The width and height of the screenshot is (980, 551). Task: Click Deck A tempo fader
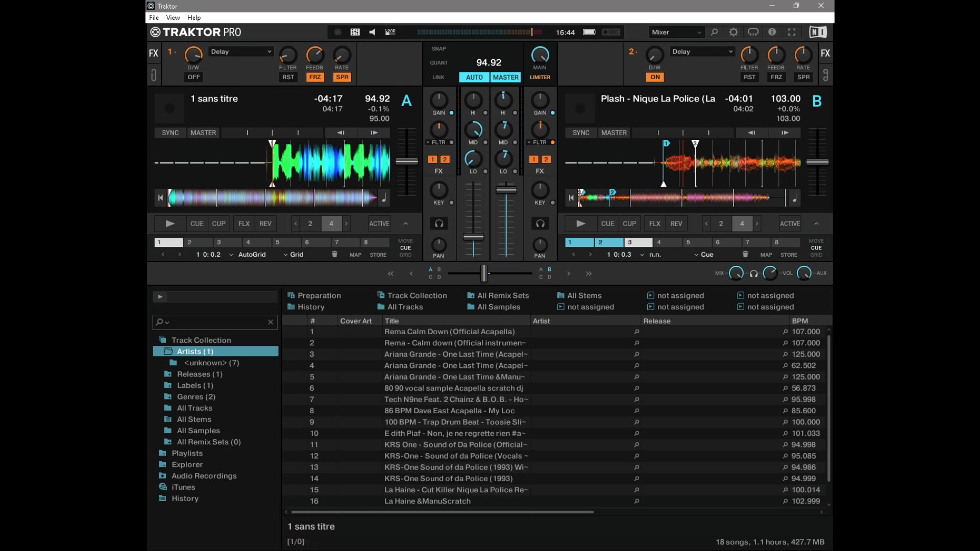407,162
